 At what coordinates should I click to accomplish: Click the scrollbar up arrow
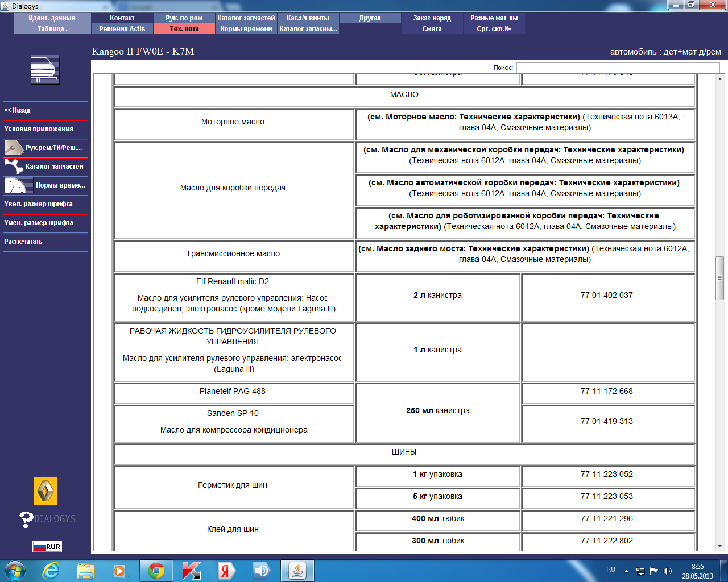(x=719, y=78)
